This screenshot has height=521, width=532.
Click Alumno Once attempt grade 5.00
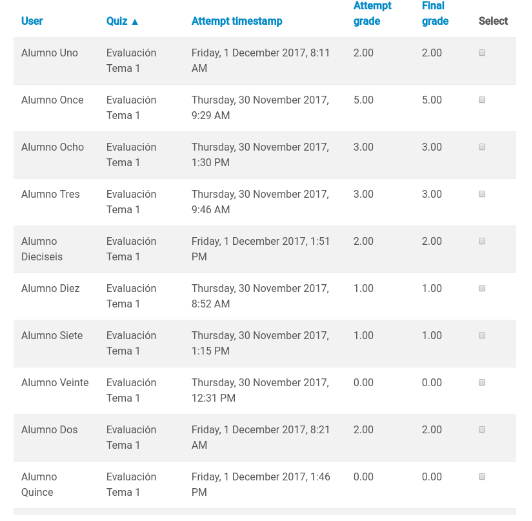click(363, 100)
